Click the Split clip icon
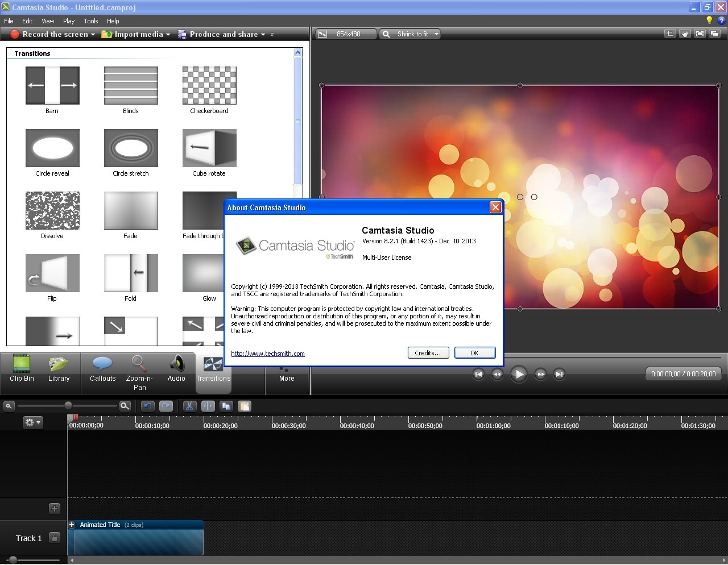 pyautogui.click(x=208, y=406)
